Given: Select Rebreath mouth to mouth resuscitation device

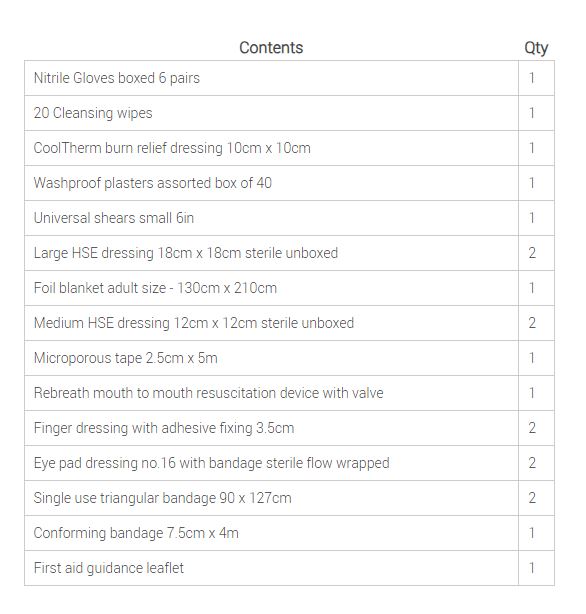Looking at the screenshot, I should pos(289,393).
